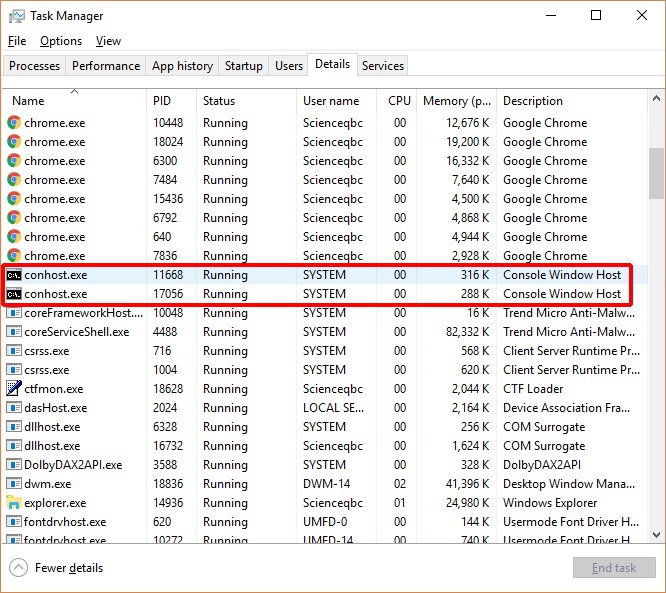Click the explorer.exe folder icon

pyautogui.click(x=14, y=503)
